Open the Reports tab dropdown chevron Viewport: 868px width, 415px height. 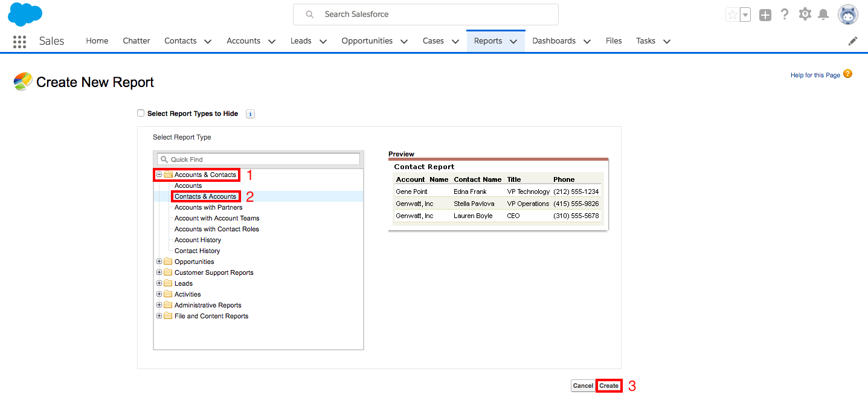tap(513, 42)
